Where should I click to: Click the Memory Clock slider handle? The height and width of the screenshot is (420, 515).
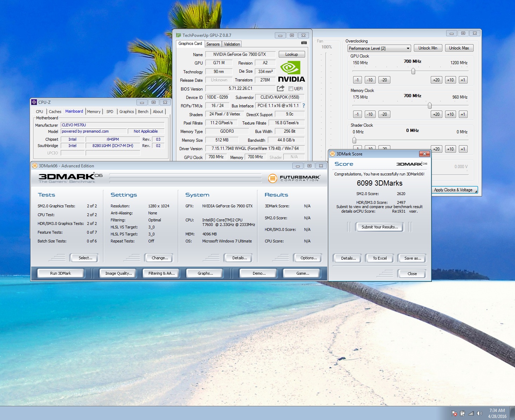tap(430, 106)
